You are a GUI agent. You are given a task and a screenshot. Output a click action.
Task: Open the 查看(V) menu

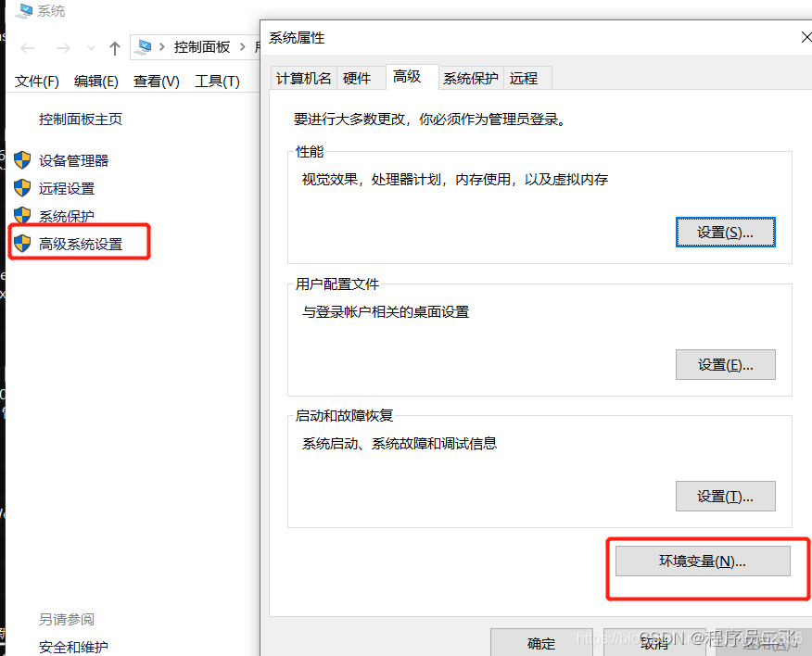[x=157, y=82]
